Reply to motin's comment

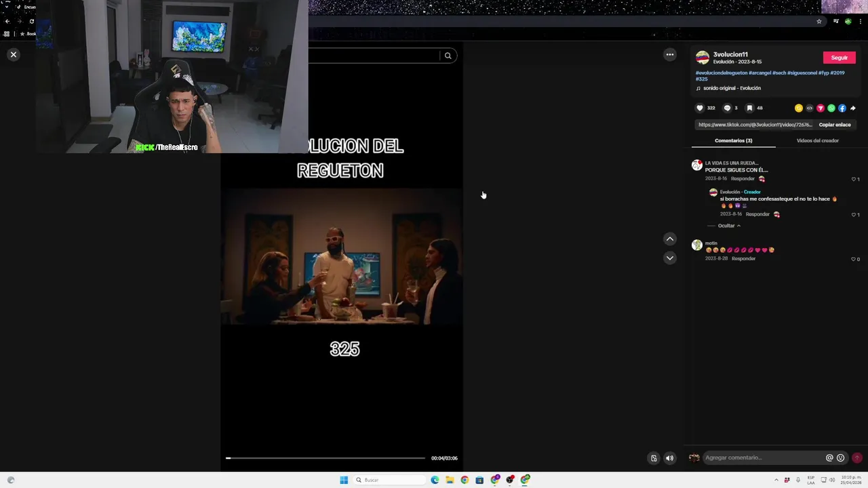743,258
